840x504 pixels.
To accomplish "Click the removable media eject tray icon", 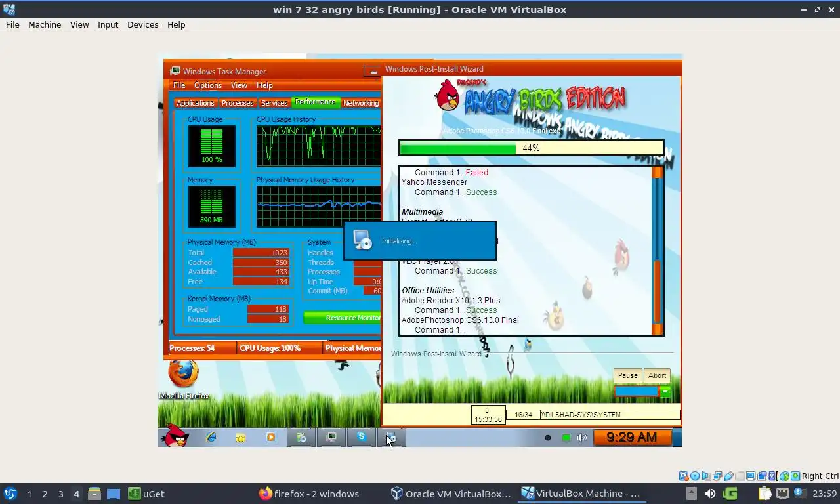I will click(691, 493).
